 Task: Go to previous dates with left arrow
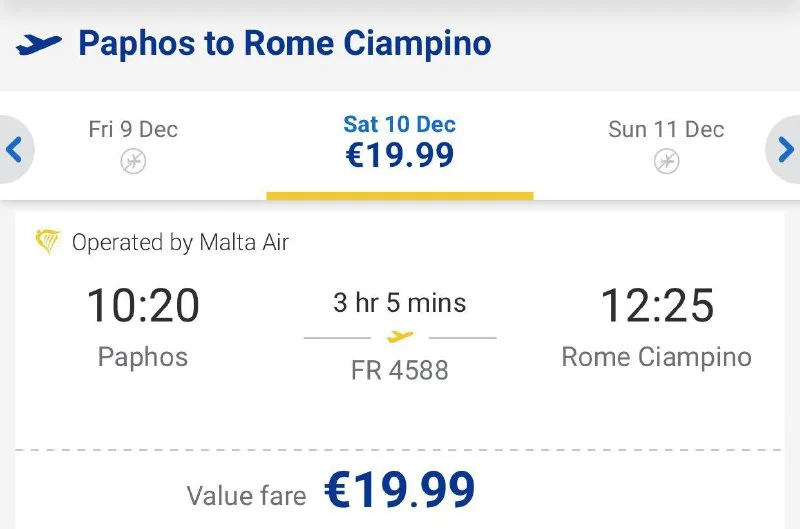(x=14, y=151)
